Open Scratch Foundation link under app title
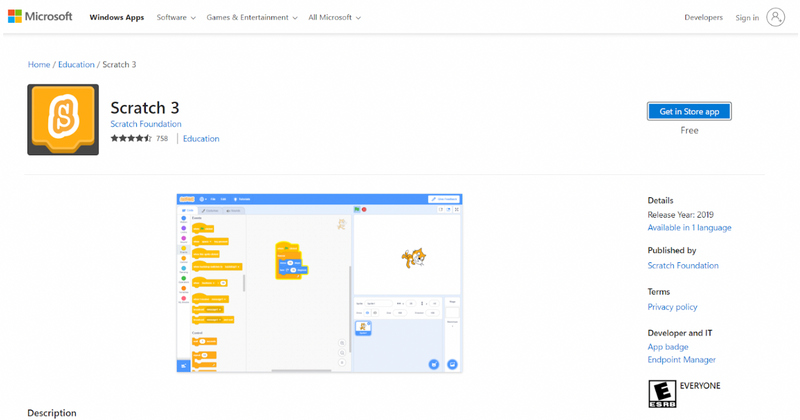800x420 pixels. point(146,124)
